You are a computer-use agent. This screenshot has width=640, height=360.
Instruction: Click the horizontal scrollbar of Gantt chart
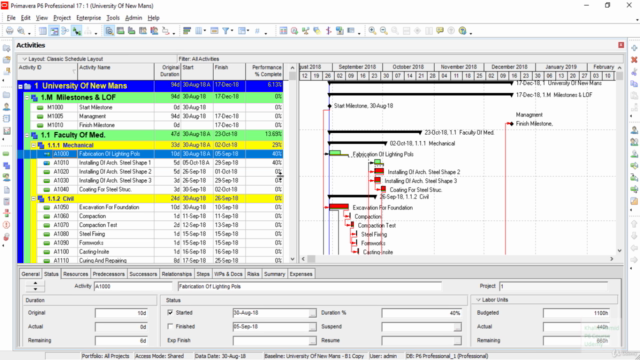(x=457, y=259)
